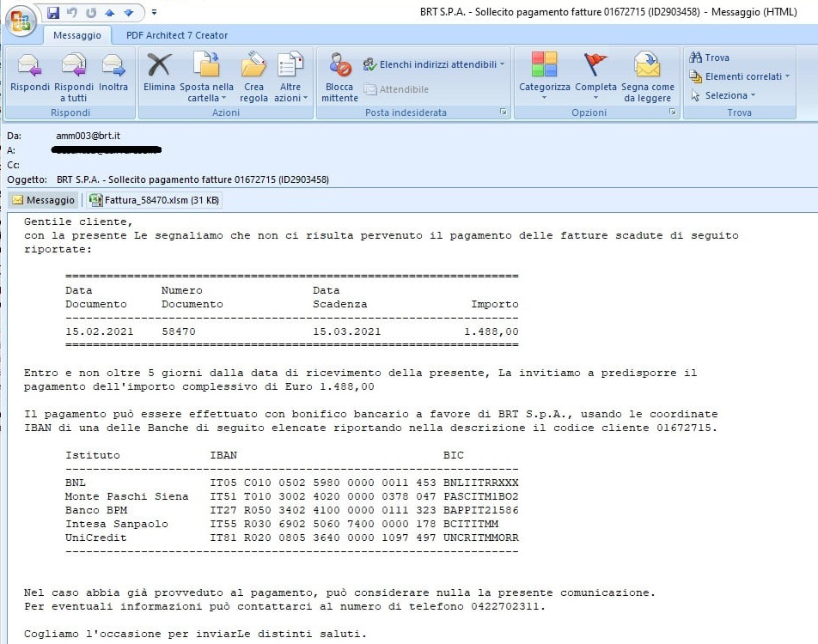Open the Categorizza color categories menu

coord(544,77)
